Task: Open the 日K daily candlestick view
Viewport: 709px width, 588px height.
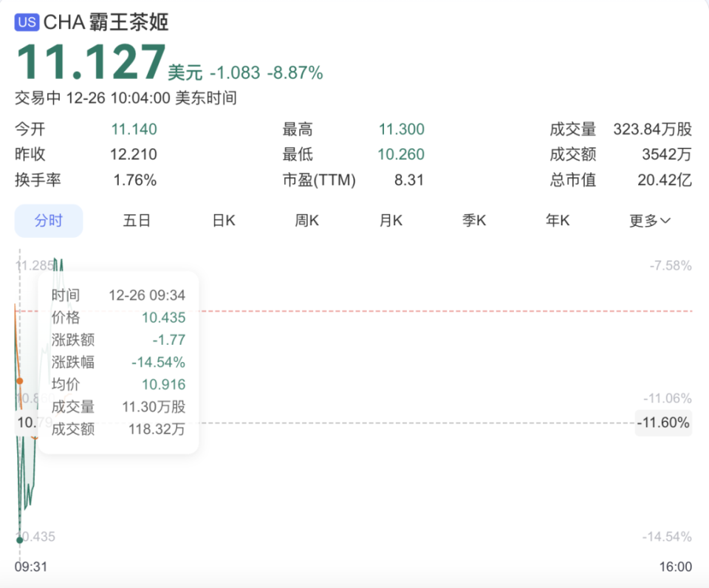Action: [x=222, y=220]
